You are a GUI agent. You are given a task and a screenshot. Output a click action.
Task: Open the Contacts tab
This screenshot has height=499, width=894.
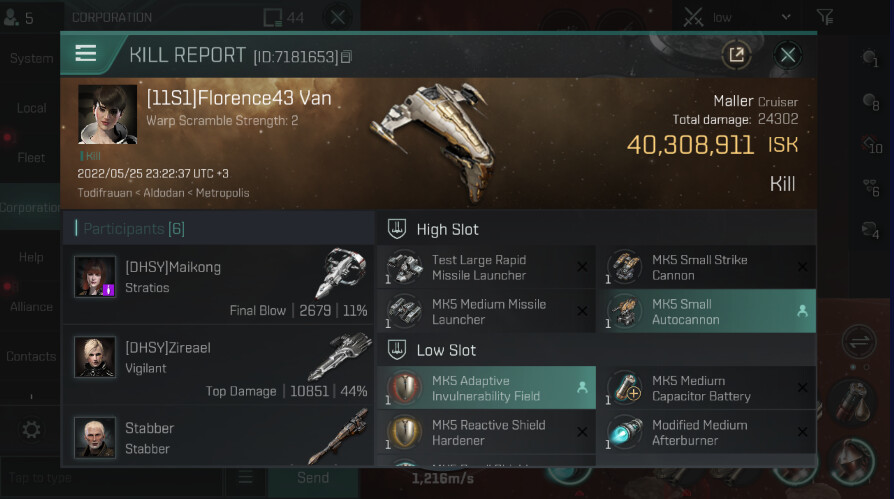(31, 356)
